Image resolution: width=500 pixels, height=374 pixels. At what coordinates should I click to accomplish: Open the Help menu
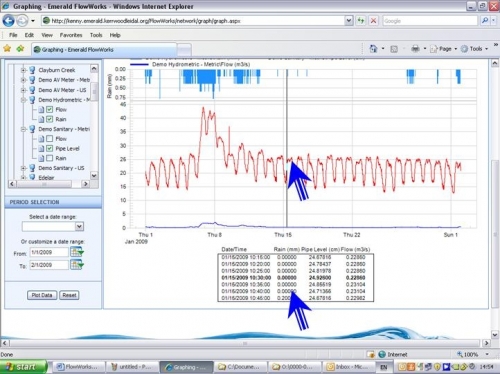tap(115, 35)
